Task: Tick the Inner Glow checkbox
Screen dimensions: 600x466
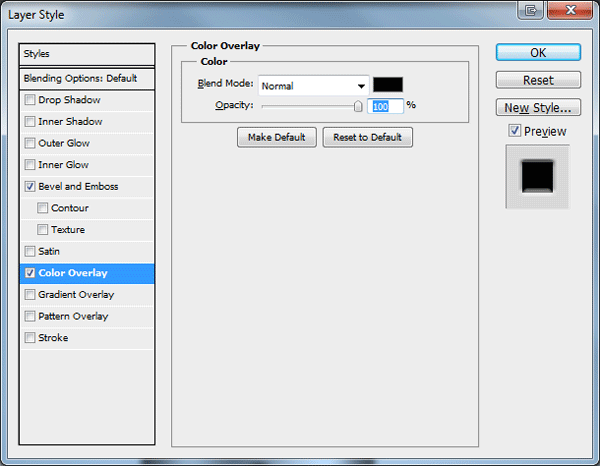Action: tap(30, 165)
